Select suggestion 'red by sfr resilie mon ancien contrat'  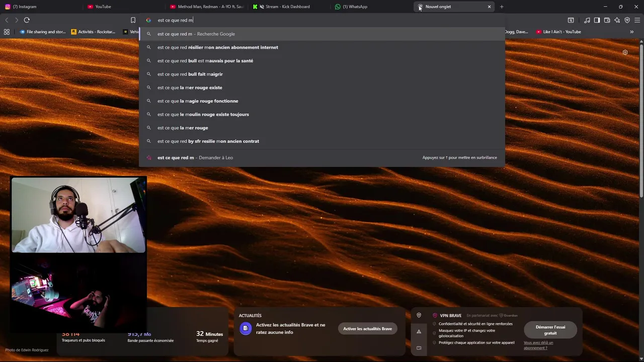(322, 141)
